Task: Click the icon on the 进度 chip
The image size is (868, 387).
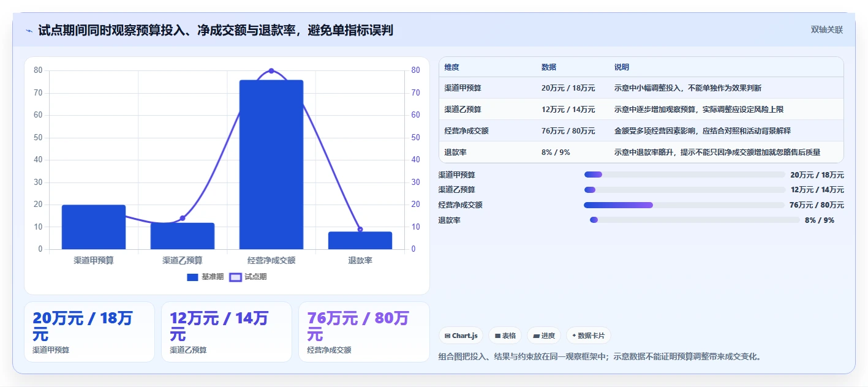Action: [x=536, y=336]
